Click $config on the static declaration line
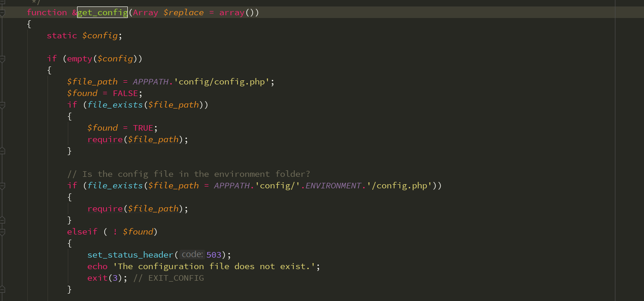Image resolution: width=644 pixels, height=301 pixels. coord(100,36)
